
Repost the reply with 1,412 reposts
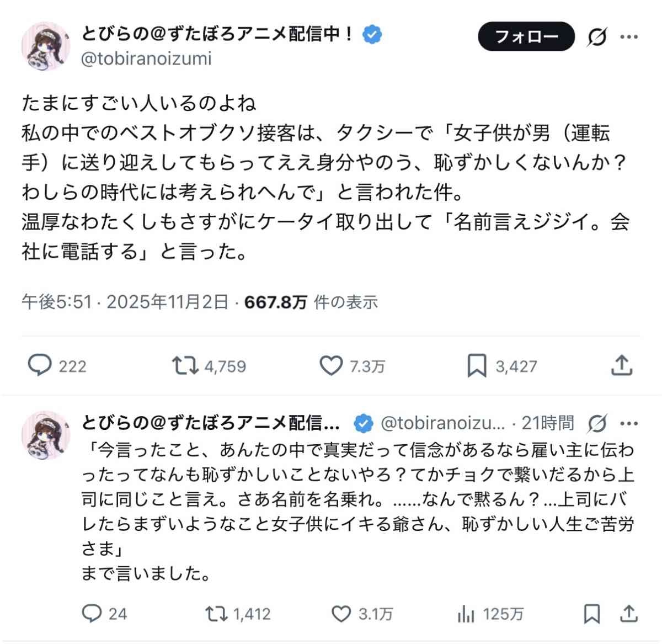tap(216, 614)
